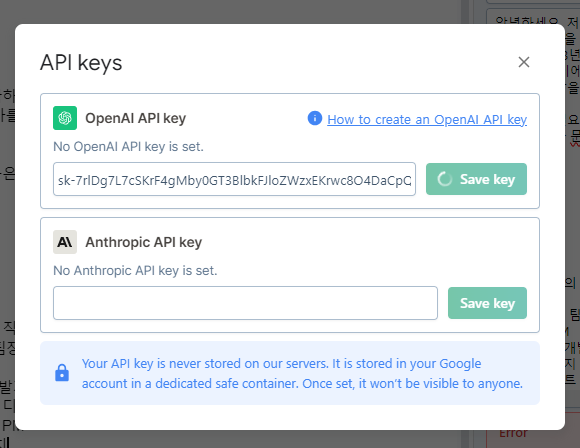Save the OpenAI API key
Viewport: 580px width, 448px height.
pyautogui.click(x=476, y=179)
